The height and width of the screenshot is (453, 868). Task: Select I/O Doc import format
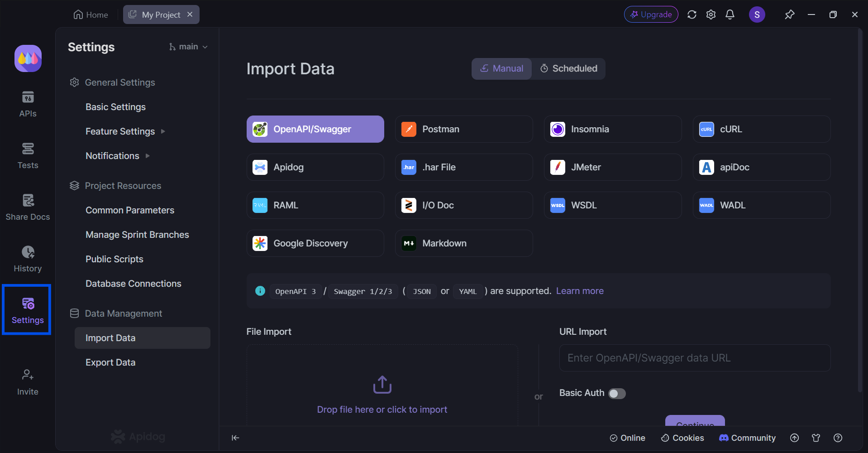coord(464,205)
